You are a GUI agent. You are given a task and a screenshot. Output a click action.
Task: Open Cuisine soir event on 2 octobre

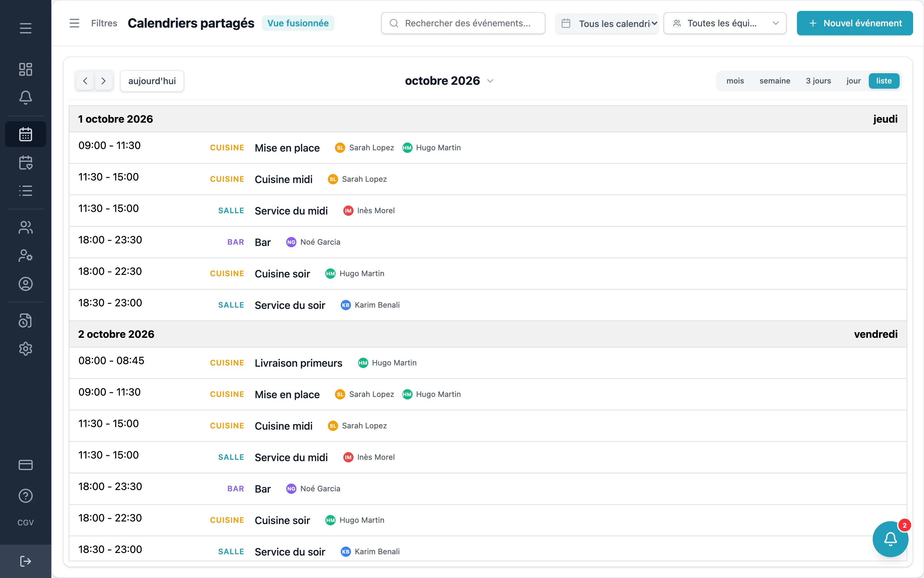(x=488, y=520)
